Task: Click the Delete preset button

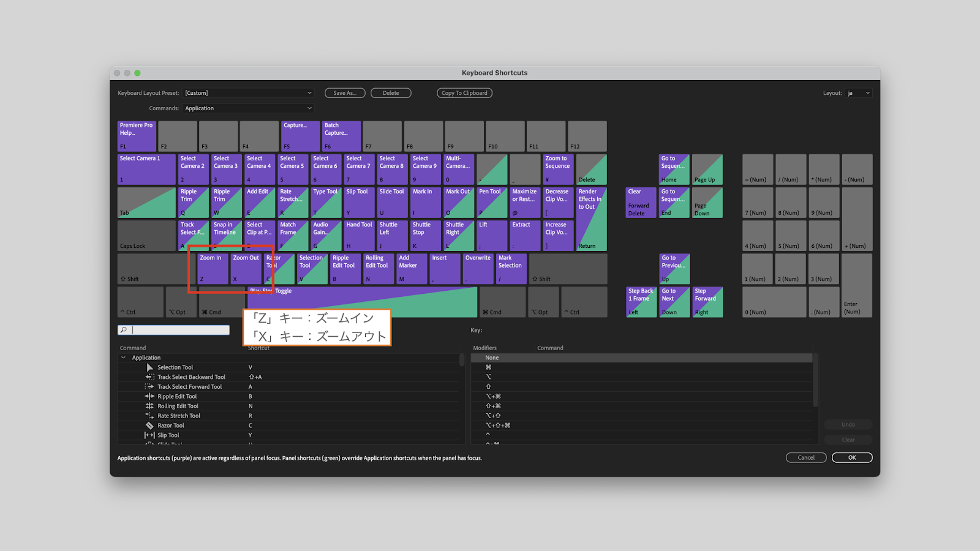Action: tap(391, 93)
